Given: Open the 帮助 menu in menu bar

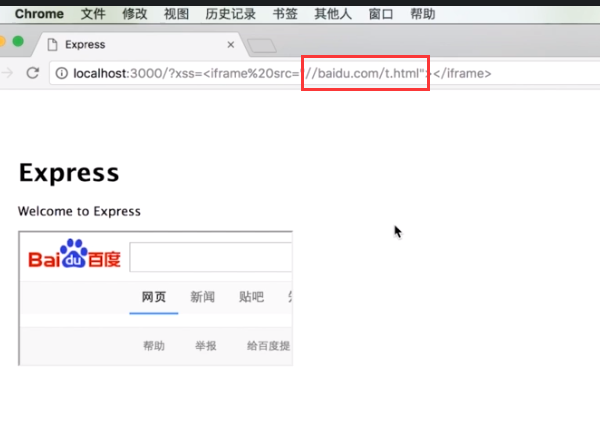Looking at the screenshot, I should tap(422, 14).
